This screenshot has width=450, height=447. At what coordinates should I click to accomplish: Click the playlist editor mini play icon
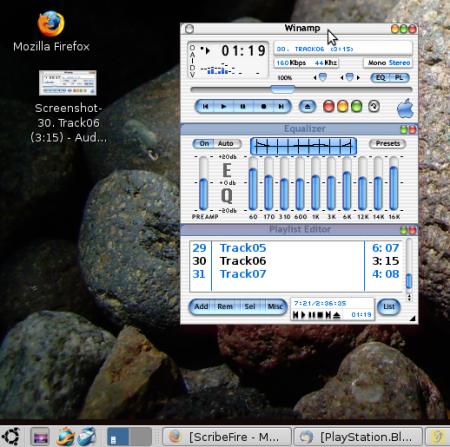click(303, 315)
